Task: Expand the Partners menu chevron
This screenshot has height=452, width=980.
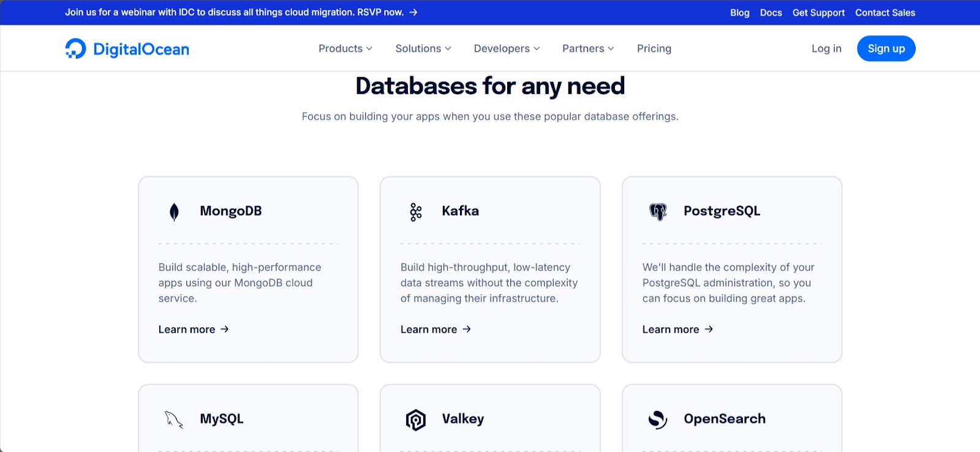Action: (x=611, y=48)
